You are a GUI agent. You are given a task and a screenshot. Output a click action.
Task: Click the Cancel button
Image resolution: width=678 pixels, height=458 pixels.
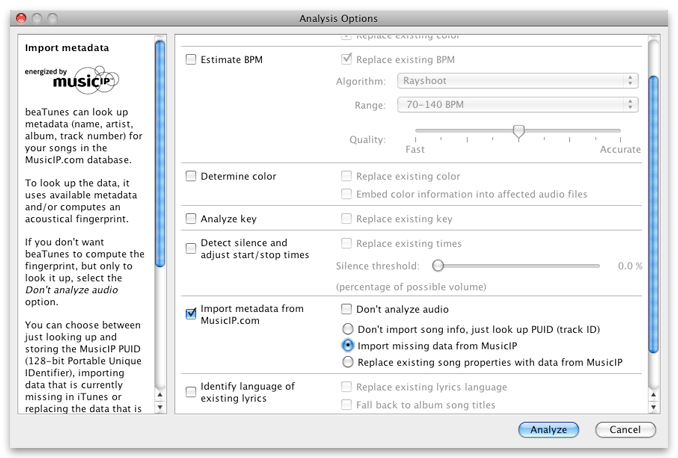click(x=625, y=429)
